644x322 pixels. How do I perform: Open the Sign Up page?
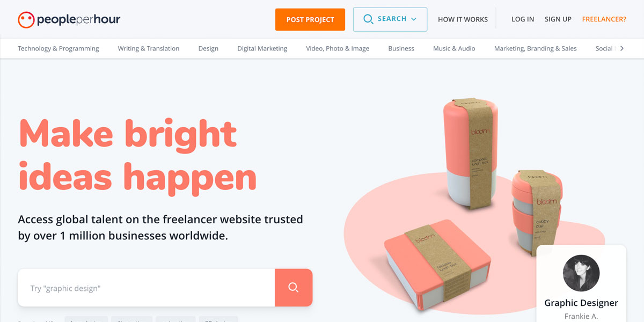click(558, 19)
